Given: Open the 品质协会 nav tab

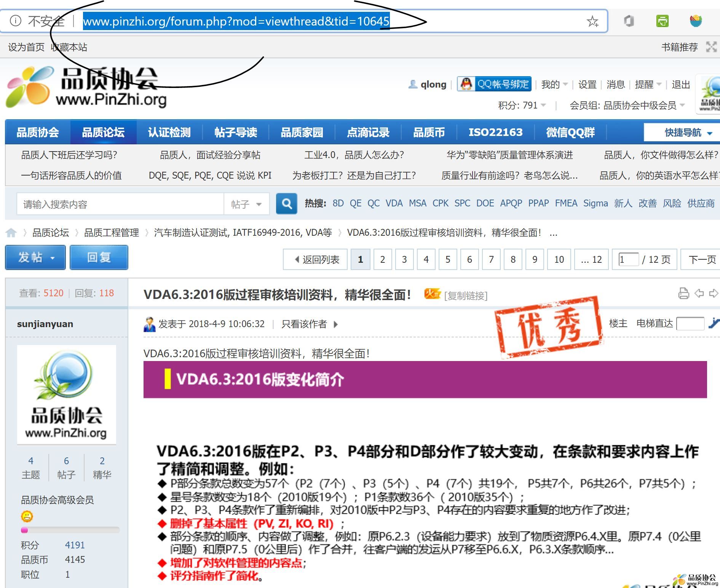Looking at the screenshot, I should (x=38, y=133).
